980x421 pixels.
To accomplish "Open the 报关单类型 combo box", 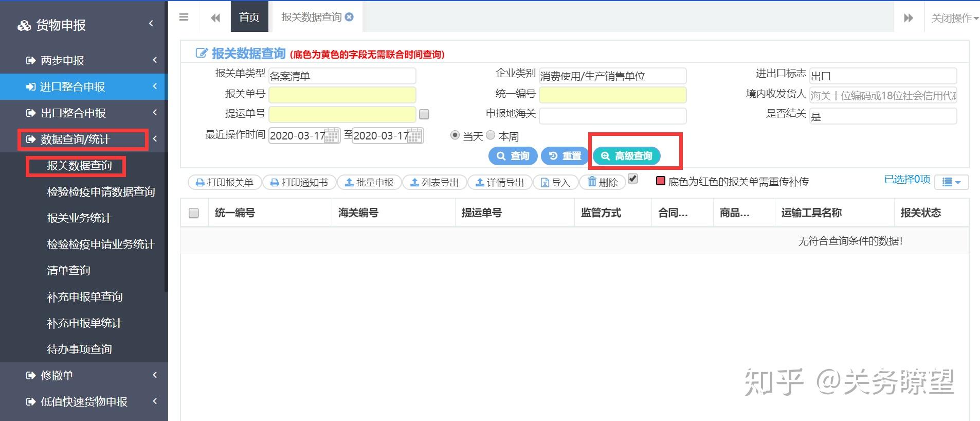I will 342,76.
